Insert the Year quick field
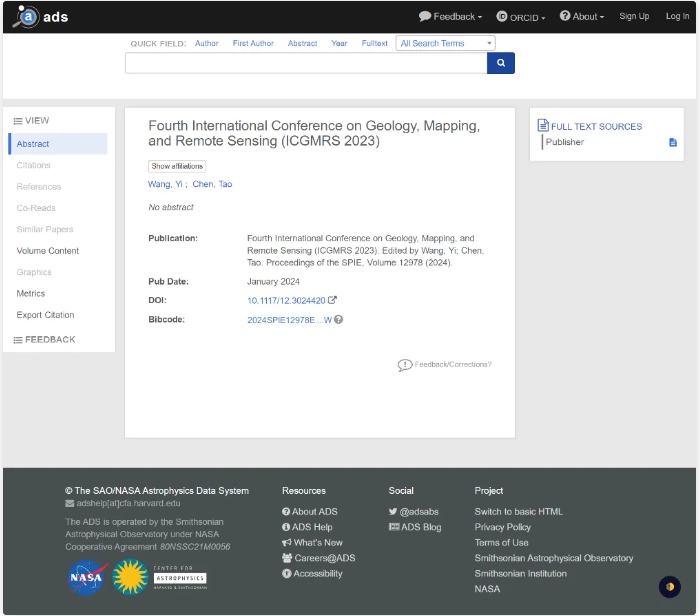Viewport: 700px width, 616px height. pyautogui.click(x=339, y=43)
